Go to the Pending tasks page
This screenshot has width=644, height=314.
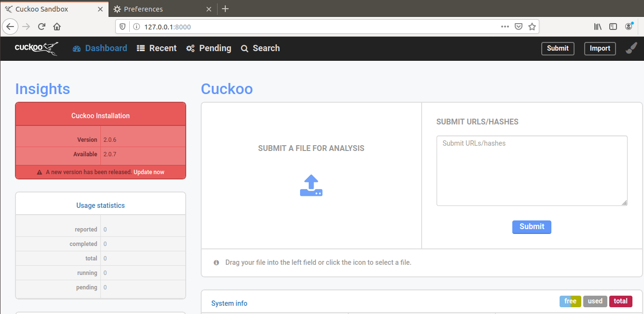(209, 48)
